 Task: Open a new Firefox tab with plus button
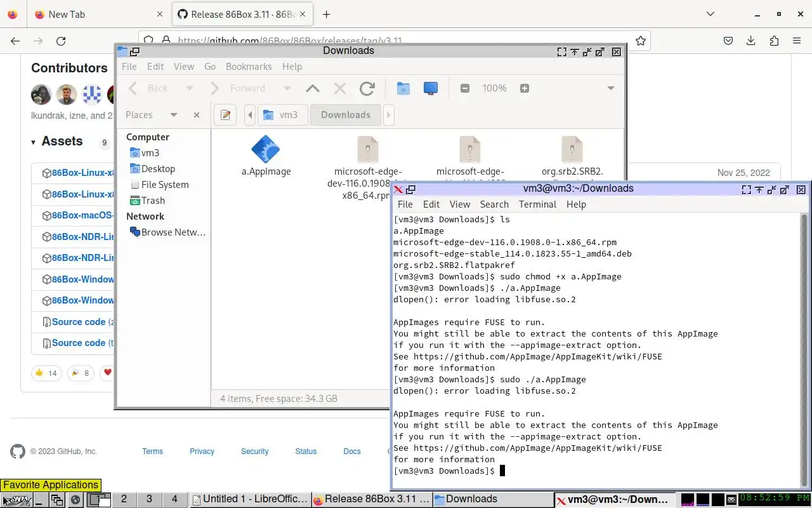pos(326,15)
